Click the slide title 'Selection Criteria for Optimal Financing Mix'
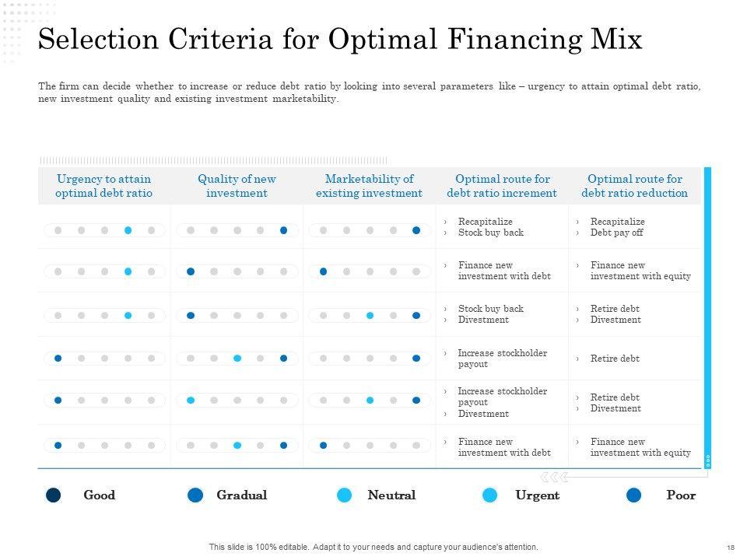 (x=340, y=40)
